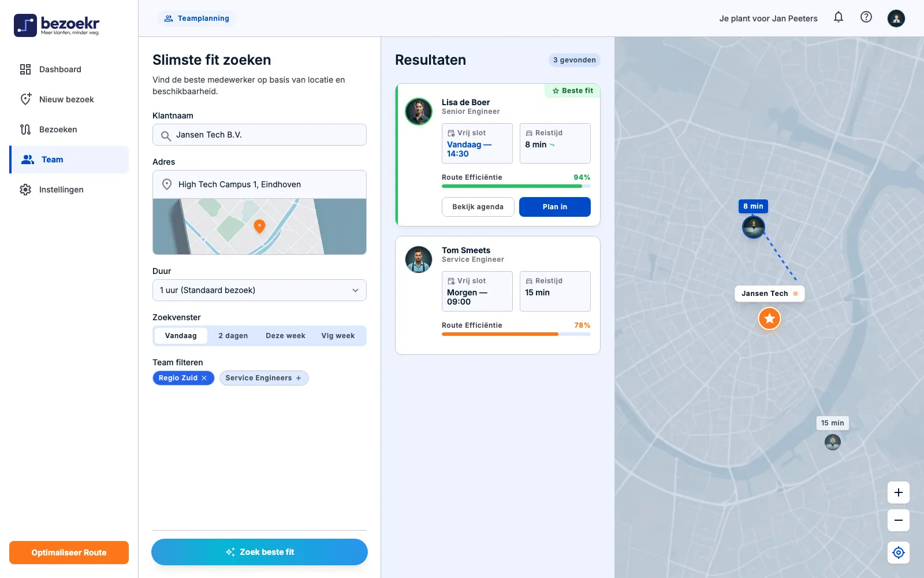The height and width of the screenshot is (578, 924).
Task: Click calendar icon in Lisa's Vrij slot
Action: pos(451,133)
